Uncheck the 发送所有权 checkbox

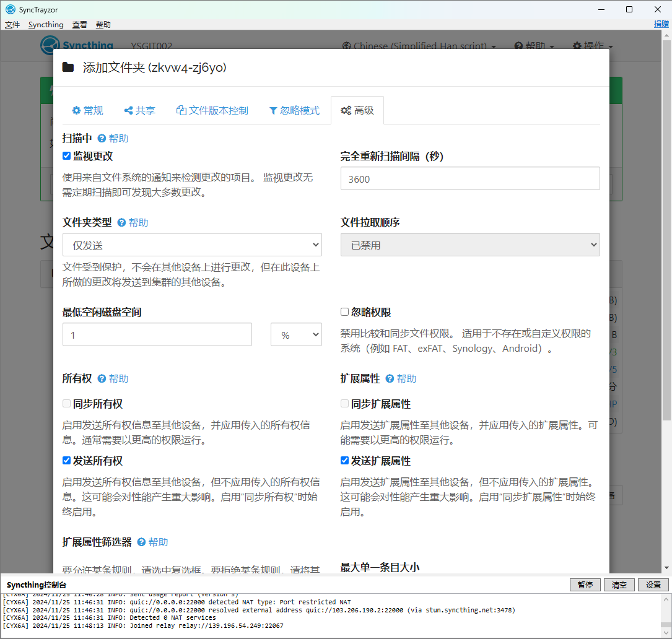click(66, 460)
